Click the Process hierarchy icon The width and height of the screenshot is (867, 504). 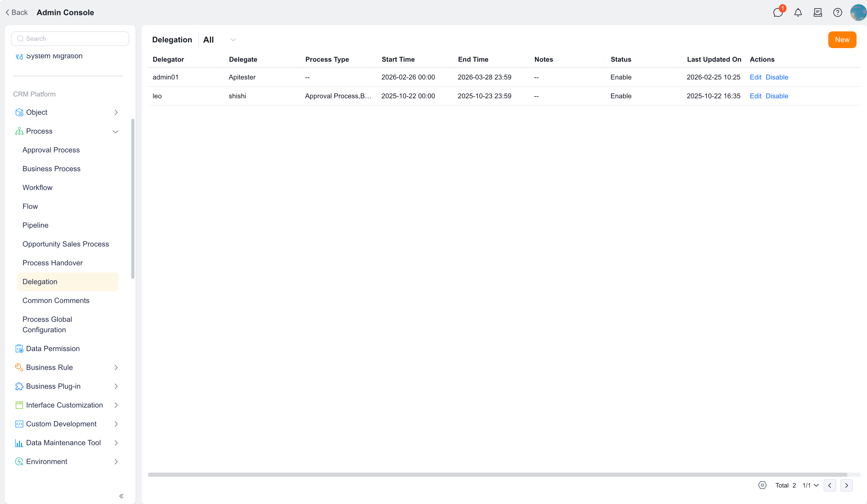(x=19, y=131)
